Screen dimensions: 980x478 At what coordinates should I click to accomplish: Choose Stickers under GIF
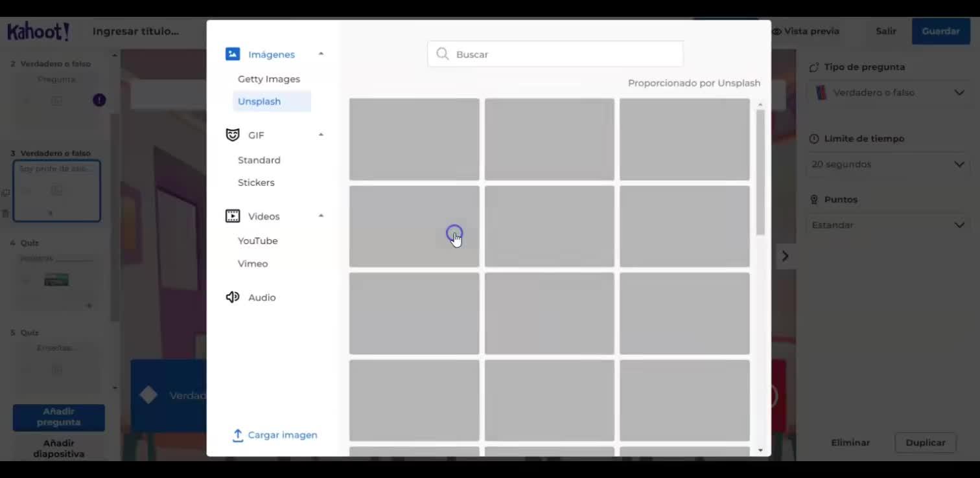pyautogui.click(x=256, y=183)
